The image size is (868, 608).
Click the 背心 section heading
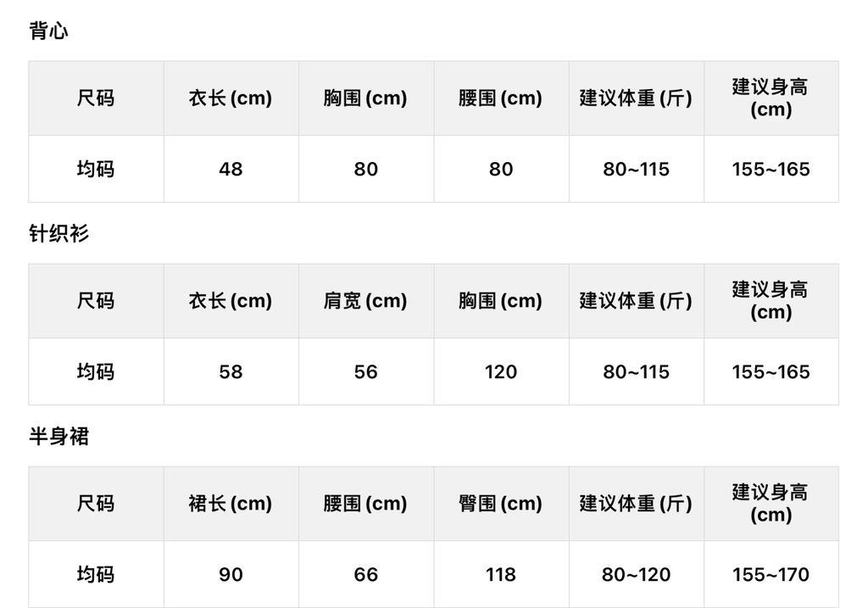tap(48, 31)
